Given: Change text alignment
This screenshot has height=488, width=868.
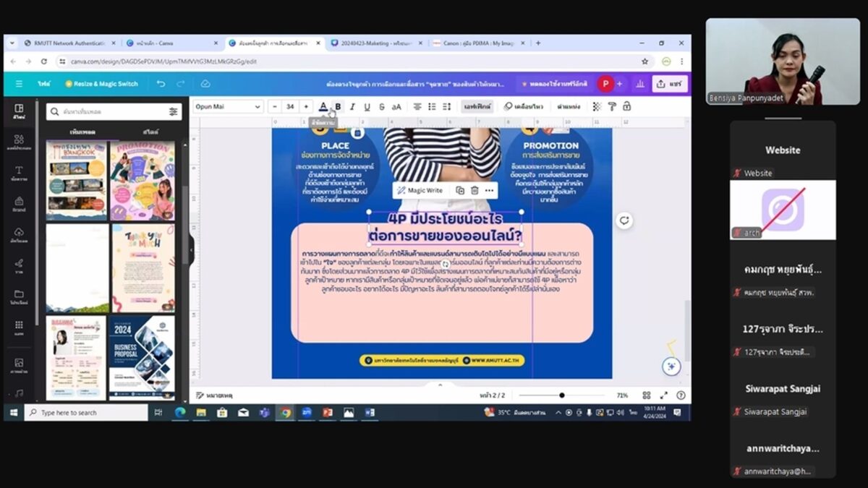Looking at the screenshot, I should click(x=417, y=106).
